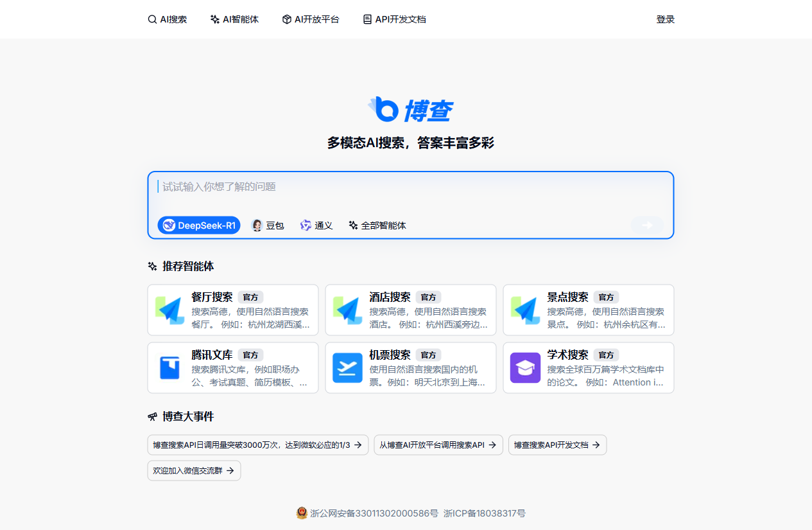The width and height of the screenshot is (812, 530).
Task: Click the send arrow button
Action: (x=646, y=225)
